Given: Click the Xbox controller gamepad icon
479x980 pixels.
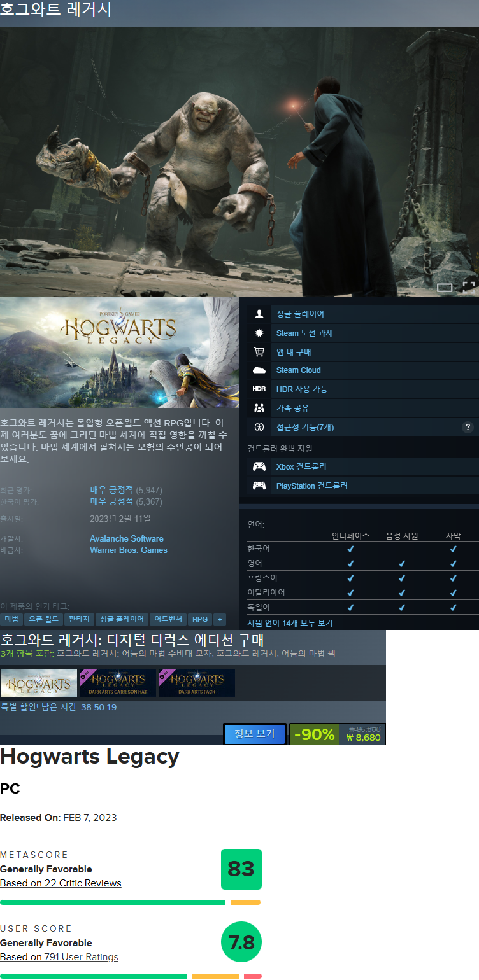Looking at the screenshot, I should 259,466.
